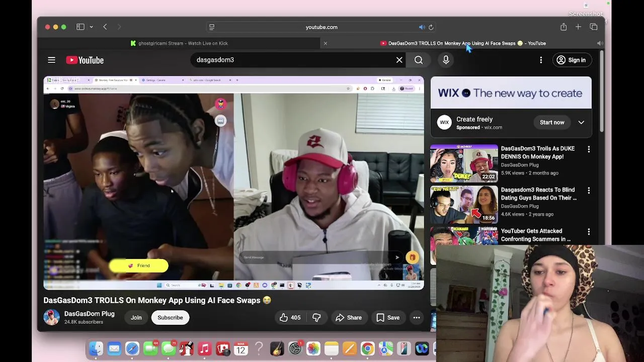Click the youtube.com address bar
Screen dimensions: 644x362
[321, 27]
